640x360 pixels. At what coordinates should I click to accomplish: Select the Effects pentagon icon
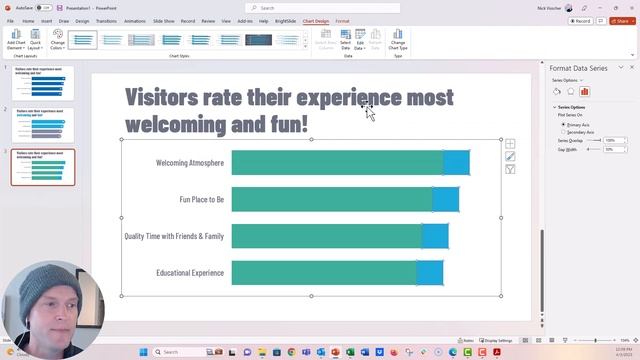[x=571, y=92]
